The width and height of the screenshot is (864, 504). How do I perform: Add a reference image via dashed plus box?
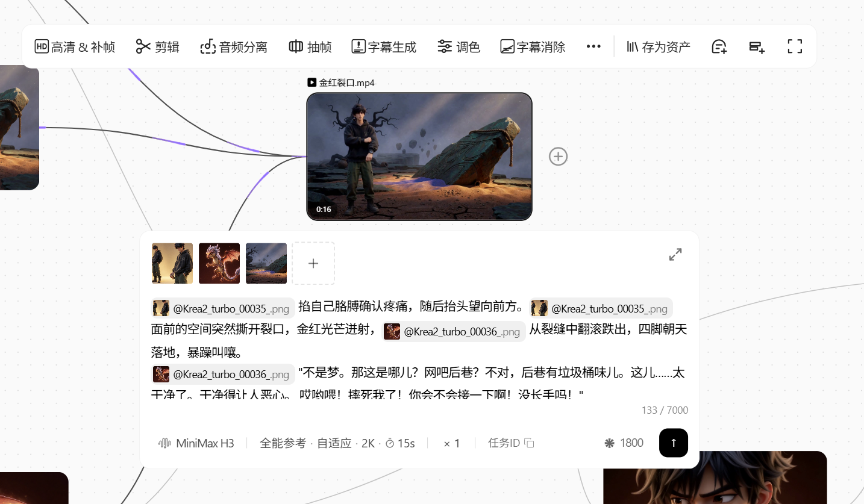[x=313, y=263]
